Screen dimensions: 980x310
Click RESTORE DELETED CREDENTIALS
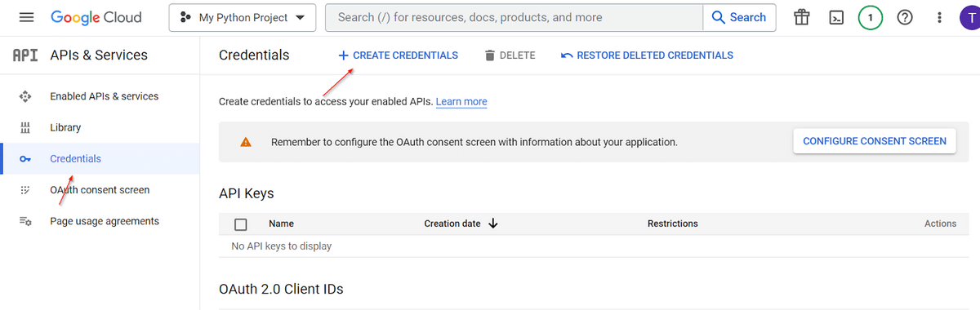click(647, 55)
